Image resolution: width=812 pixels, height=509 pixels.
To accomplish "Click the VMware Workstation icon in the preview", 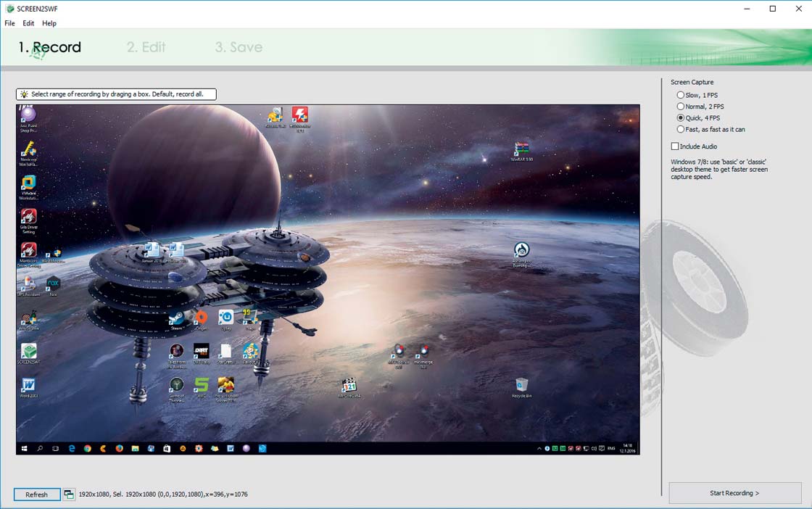I will [x=28, y=182].
